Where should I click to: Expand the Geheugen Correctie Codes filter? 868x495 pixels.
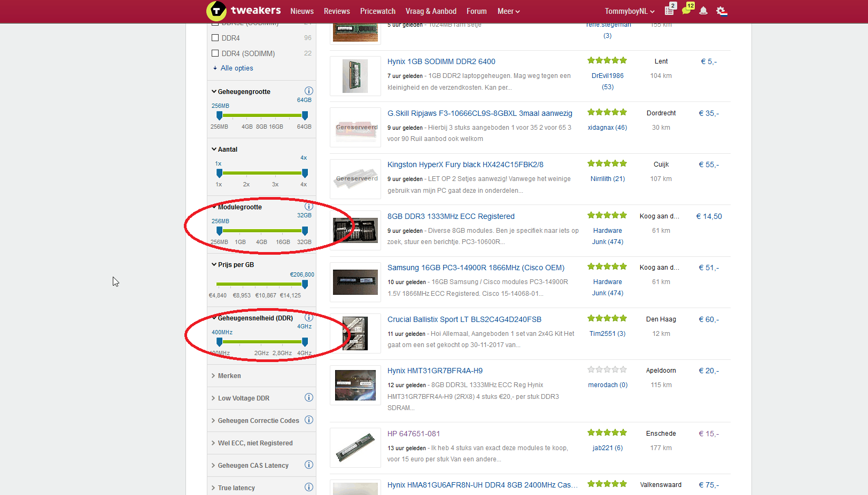coord(255,421)
